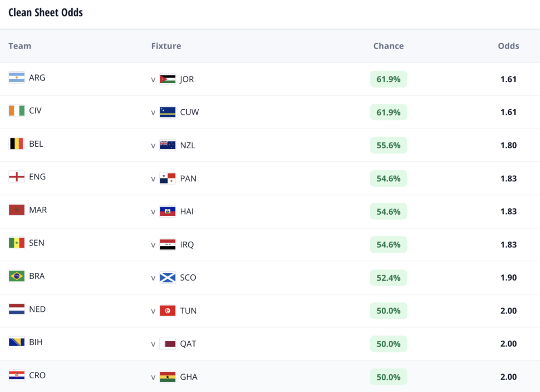540x392 pixels.
Task: Click the Jordan flag in fixture column
Action: click(x=167, y=79)
